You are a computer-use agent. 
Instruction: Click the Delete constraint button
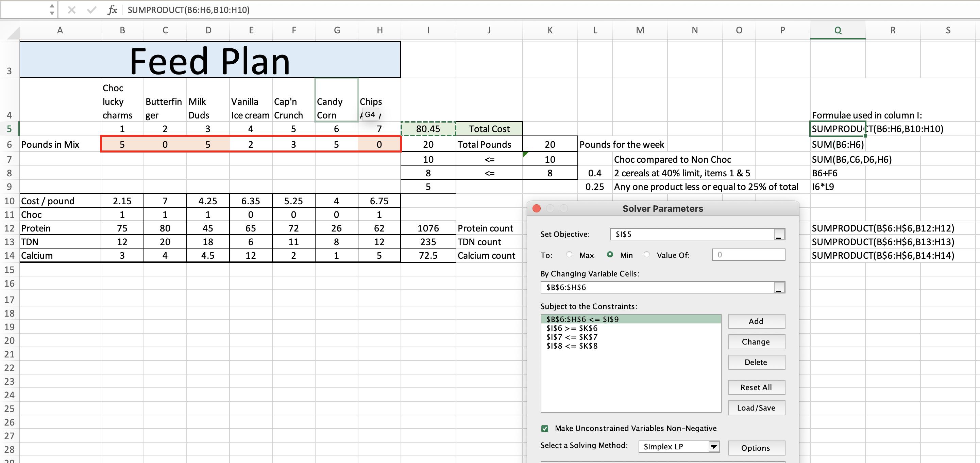[756, 363]
